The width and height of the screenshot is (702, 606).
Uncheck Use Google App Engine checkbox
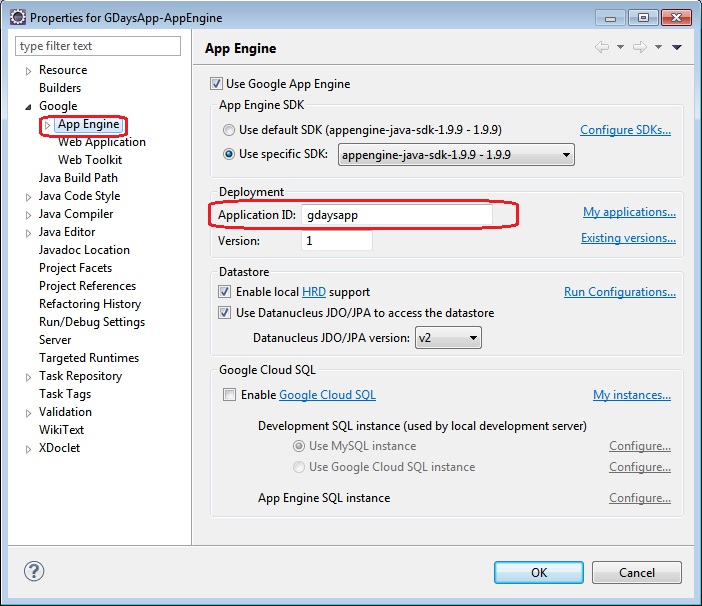[216, 84]
